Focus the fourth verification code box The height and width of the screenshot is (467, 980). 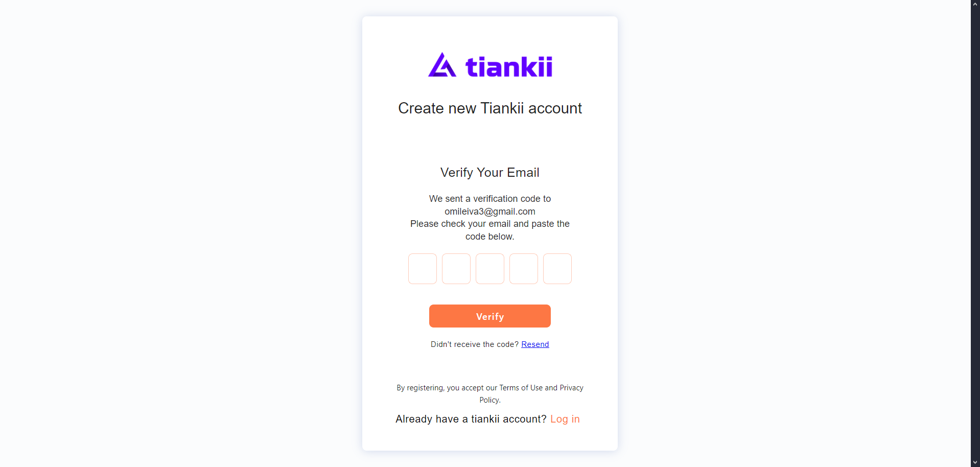(524, 269)
